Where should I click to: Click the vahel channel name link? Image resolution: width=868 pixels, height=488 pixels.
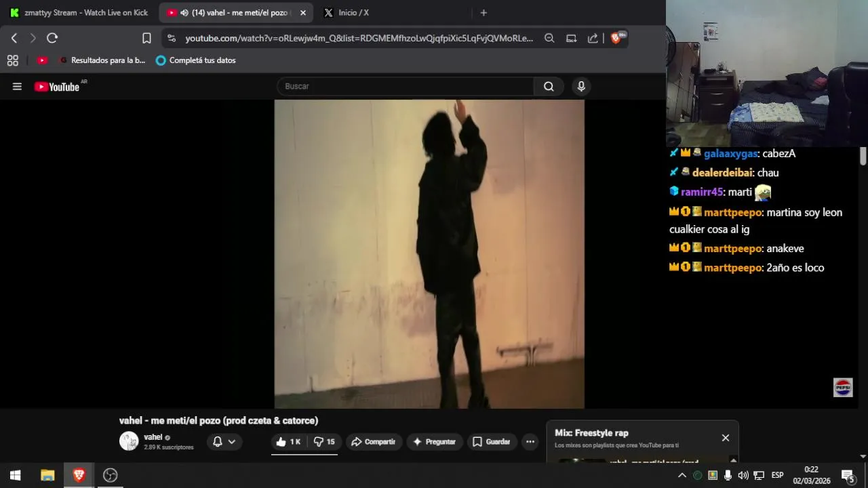[153, 437]
